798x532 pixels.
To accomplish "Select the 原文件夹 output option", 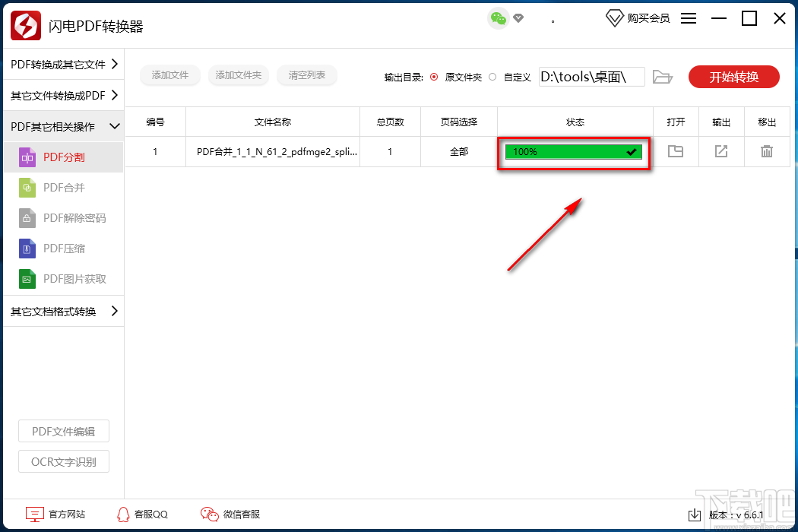I will coord(433,76).
